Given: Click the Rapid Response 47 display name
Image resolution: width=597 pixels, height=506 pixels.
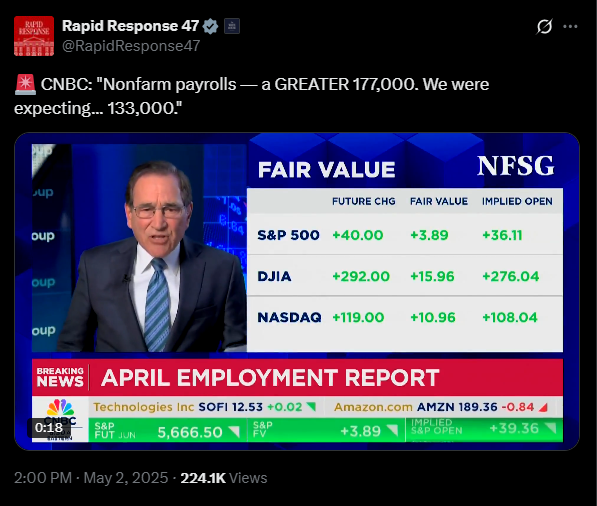Looking at the screenshot, I should coord(130,26).
